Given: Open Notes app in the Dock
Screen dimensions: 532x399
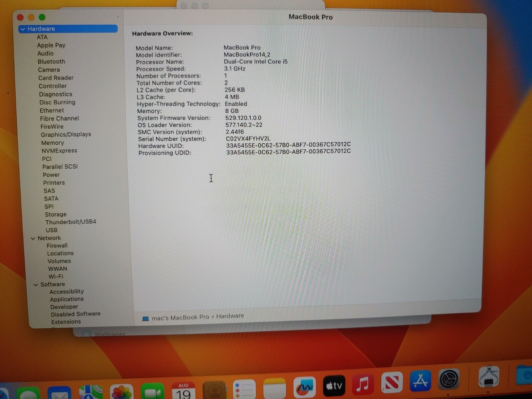Looking at the screenshot, I should [275, 388].
